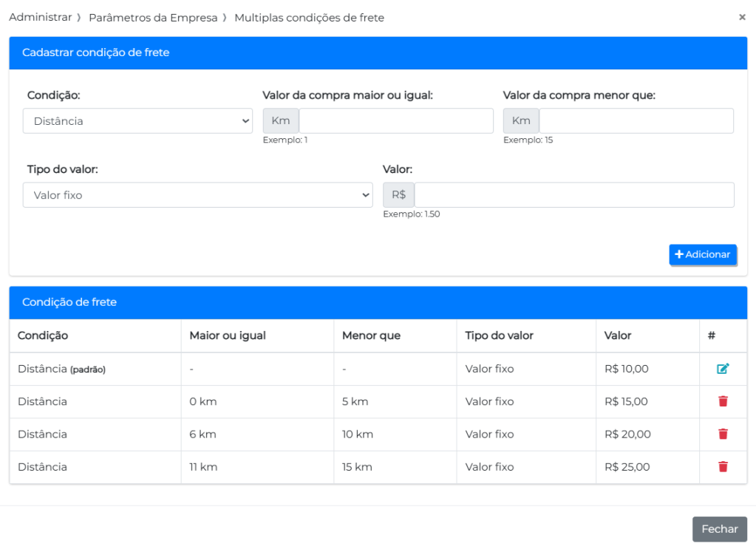
Task: Click the Valor column header
Action: point(618,335)
